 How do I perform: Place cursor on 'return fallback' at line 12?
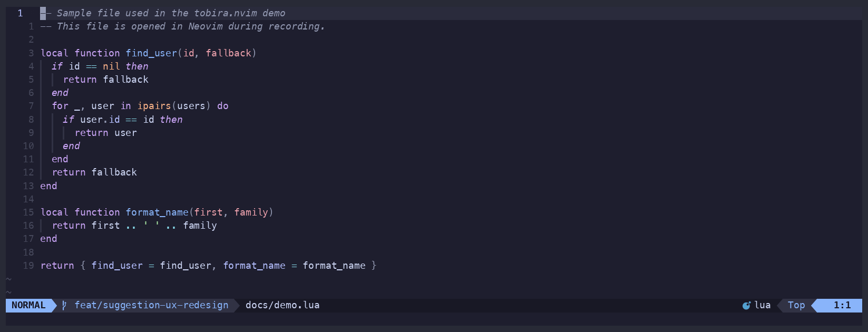tap(94, 172)
